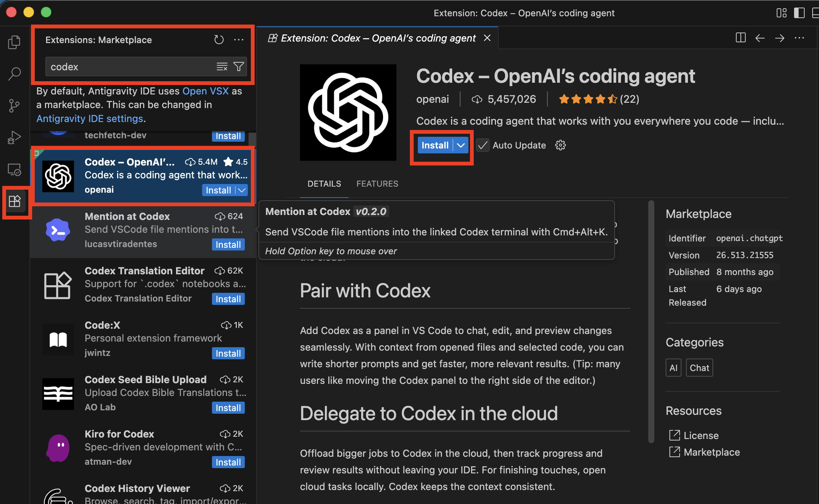Image resolution: width=819 pixels, height=504 pixels.
Task: Click the Pair with Codex heading
Action: tap(365, 291)
